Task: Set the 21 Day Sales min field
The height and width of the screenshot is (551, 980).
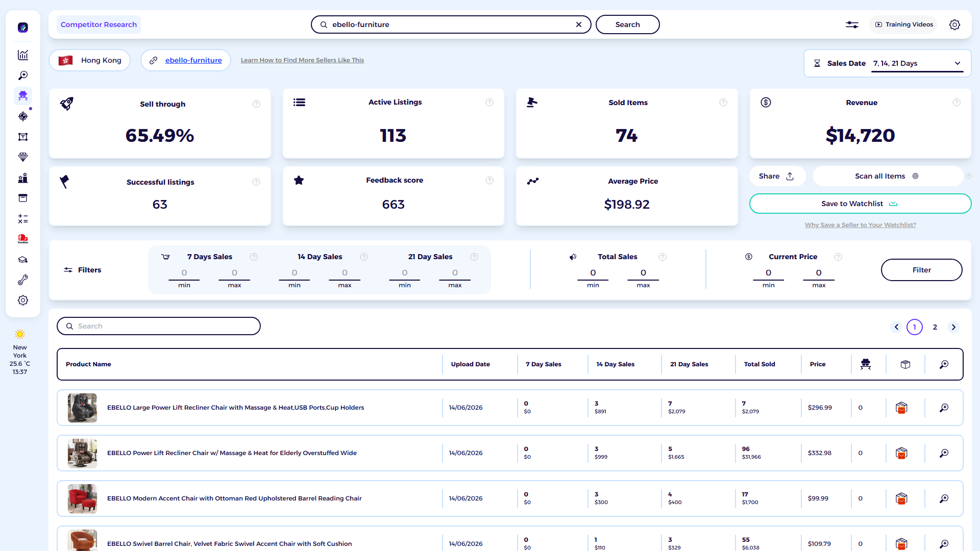Action: [405, 273]
